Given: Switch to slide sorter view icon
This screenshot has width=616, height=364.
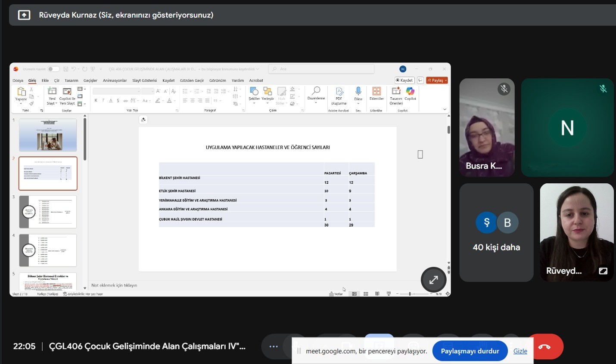Looking at the screenshot, I should click(x=366, y=294).
